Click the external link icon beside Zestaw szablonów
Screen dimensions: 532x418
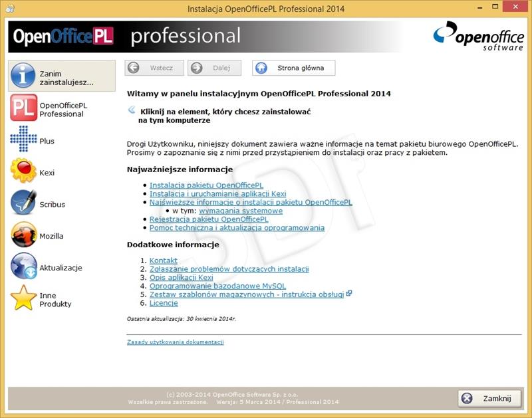348,294
